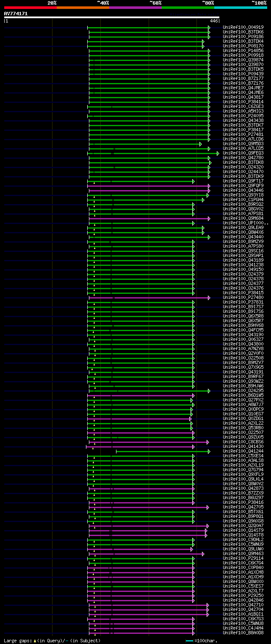Click label UniRef100_C8CBS6
This screenshot has height=644, width=271.
click(243, 442)
